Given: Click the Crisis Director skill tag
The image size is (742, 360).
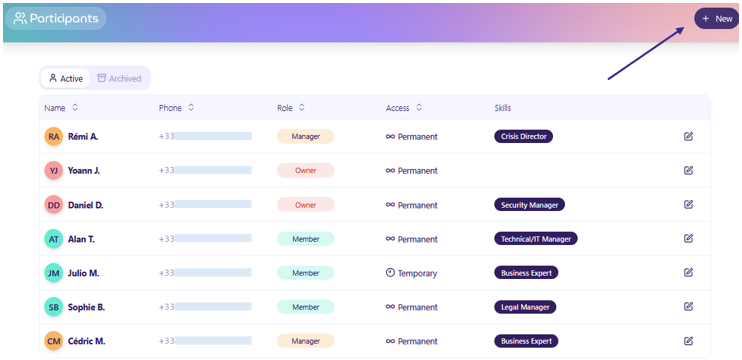Looking at the screenshot, I should pyautogui.click(x=523, y=137).
